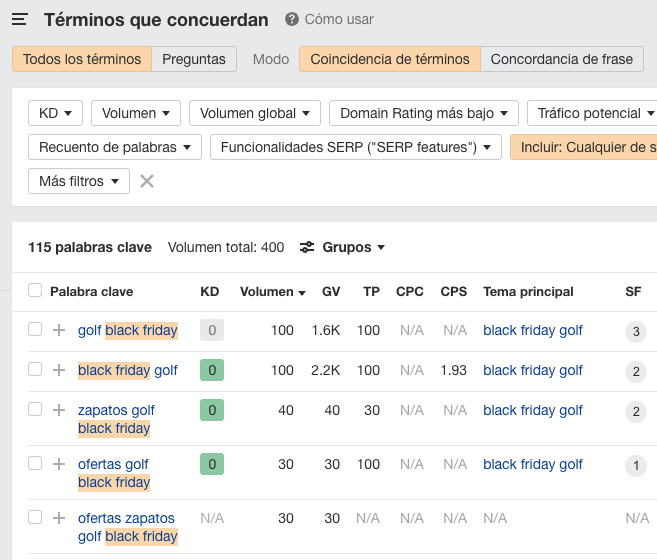
Task: Open Recuento de palabras dropdown
Action: click(115, 147)
